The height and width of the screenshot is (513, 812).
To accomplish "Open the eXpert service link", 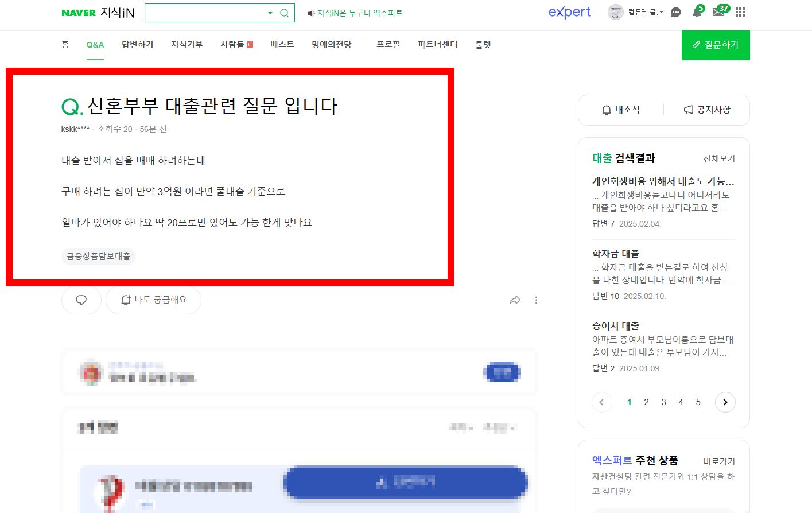I will coord(569,12).
